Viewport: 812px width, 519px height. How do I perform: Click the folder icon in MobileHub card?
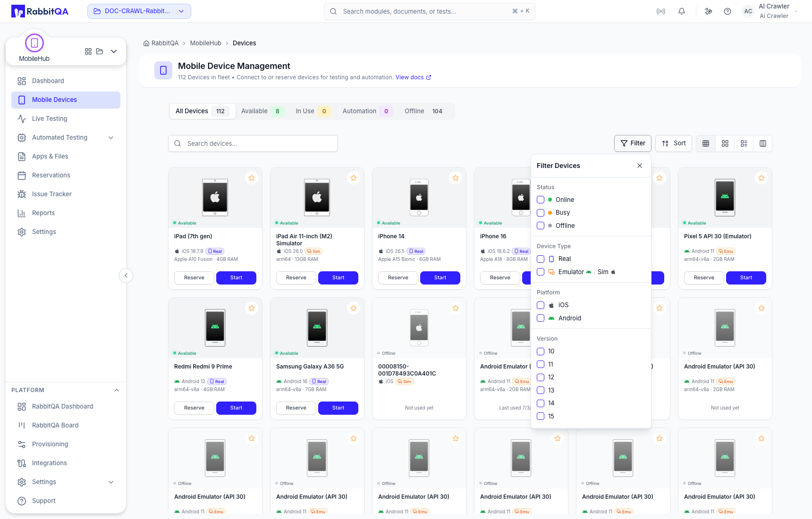pyautogui.click(x=100, y=51)
